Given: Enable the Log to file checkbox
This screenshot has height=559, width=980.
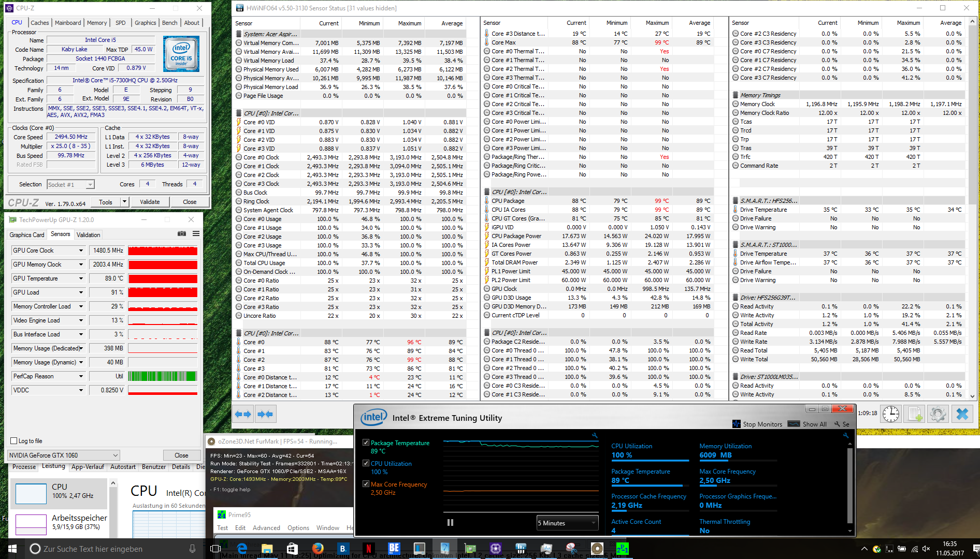Looking at the screenshot, I should [14, 441].
